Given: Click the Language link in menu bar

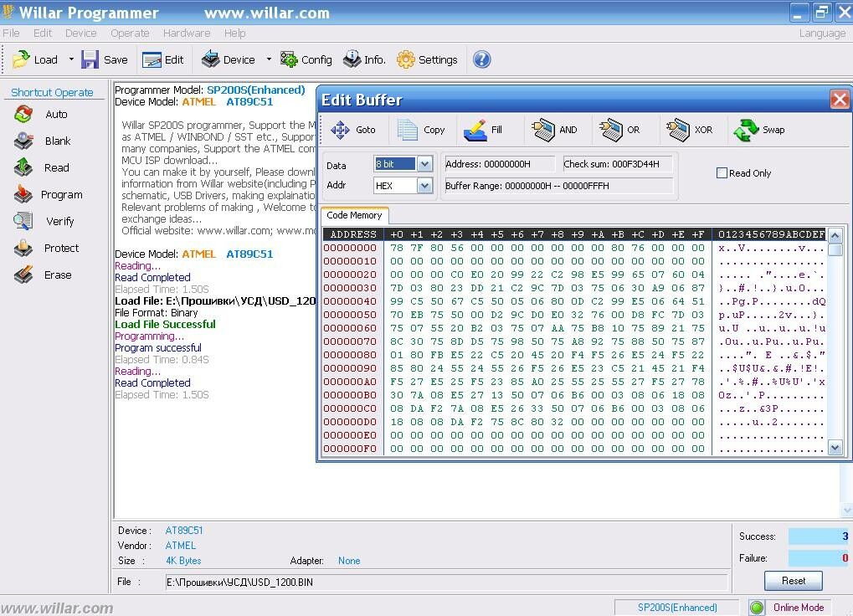Looking at the screenshot, I should point(822,33).
